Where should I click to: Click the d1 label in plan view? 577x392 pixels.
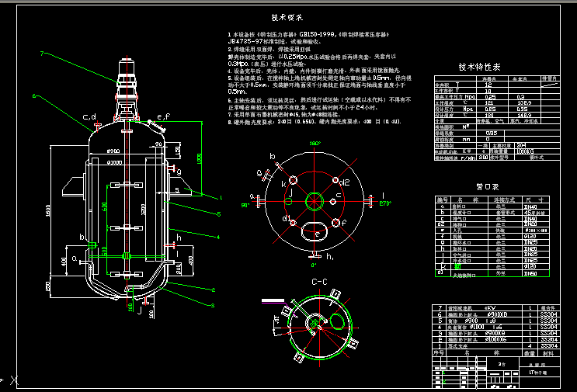click(286, 218)
